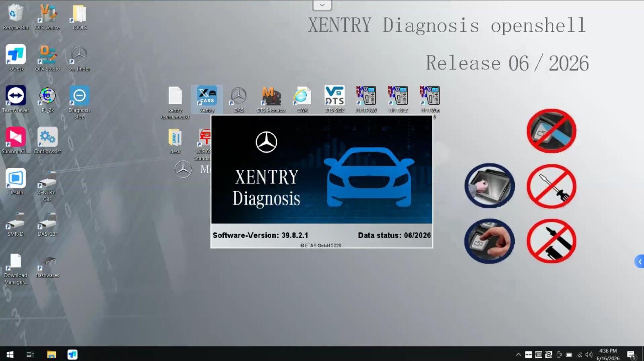Image resolution: width=644 pixels, height=361 pixels.
Task: Launch the ToDesk desktop shortcut
Action: (x=16, y=58)
